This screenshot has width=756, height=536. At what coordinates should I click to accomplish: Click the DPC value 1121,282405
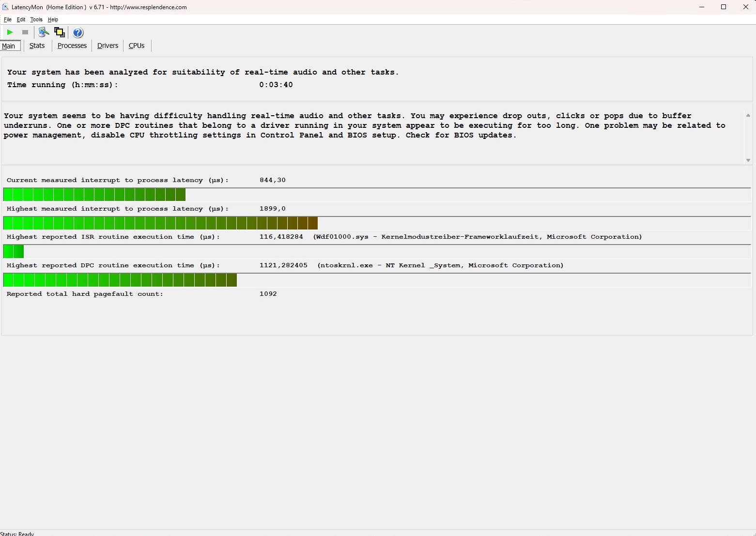[x=283, y=265]
